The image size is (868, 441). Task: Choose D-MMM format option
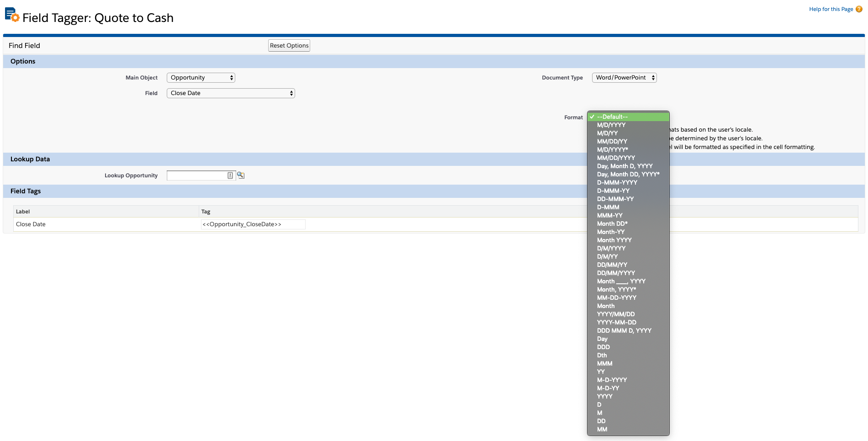(x=628, y=207)
